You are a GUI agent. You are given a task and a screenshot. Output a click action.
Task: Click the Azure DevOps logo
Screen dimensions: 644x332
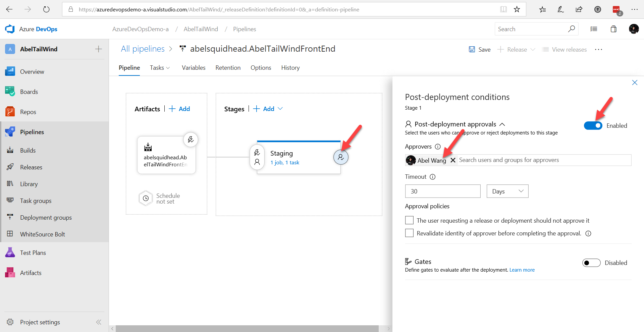coord(10,29)
